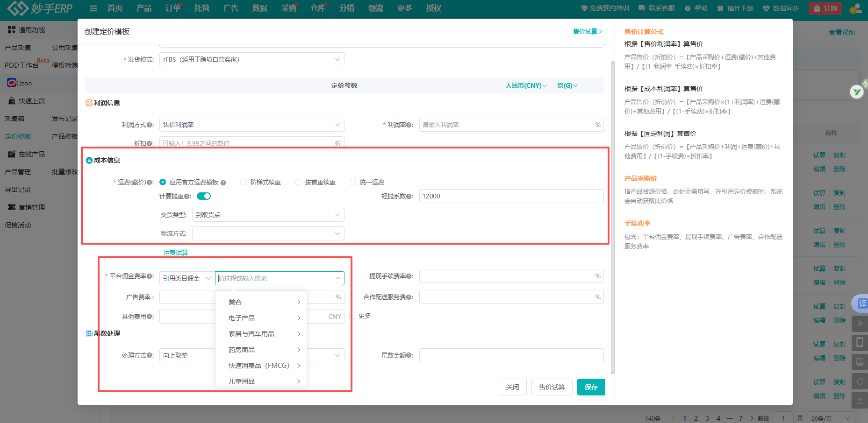Click the help icon beside 平台佣金费率
This screenshot has width=868, height=423.
150,276
